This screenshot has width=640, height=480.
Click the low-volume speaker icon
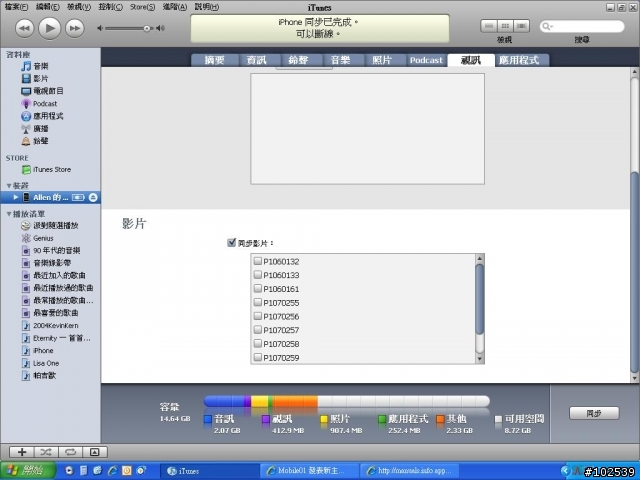100,28
